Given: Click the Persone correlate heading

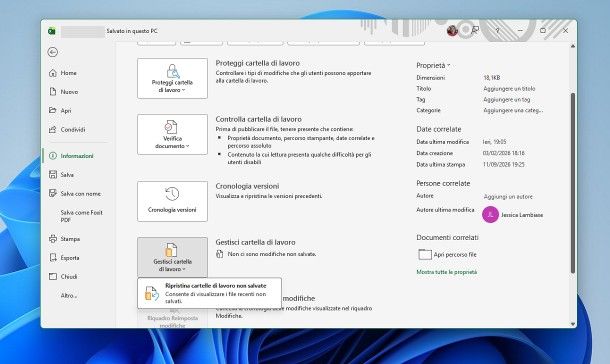Looking at the screenshot, I should click(x=443, y=183).
